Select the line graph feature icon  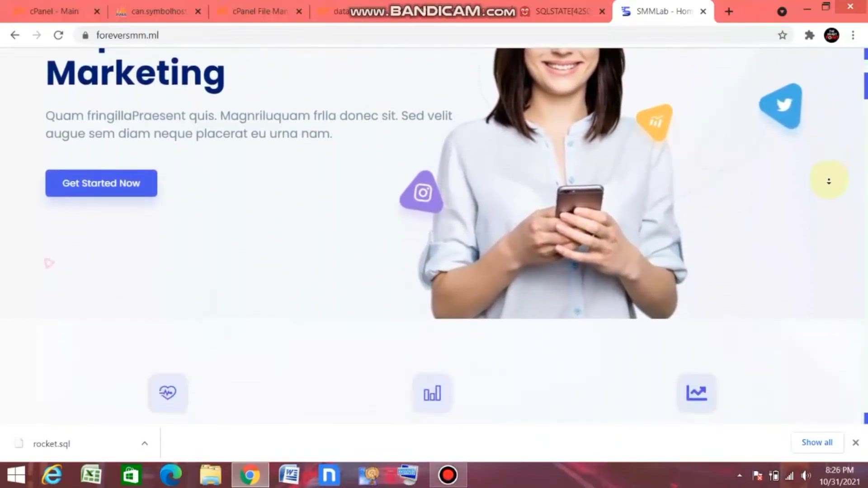[x=696, y=393]
